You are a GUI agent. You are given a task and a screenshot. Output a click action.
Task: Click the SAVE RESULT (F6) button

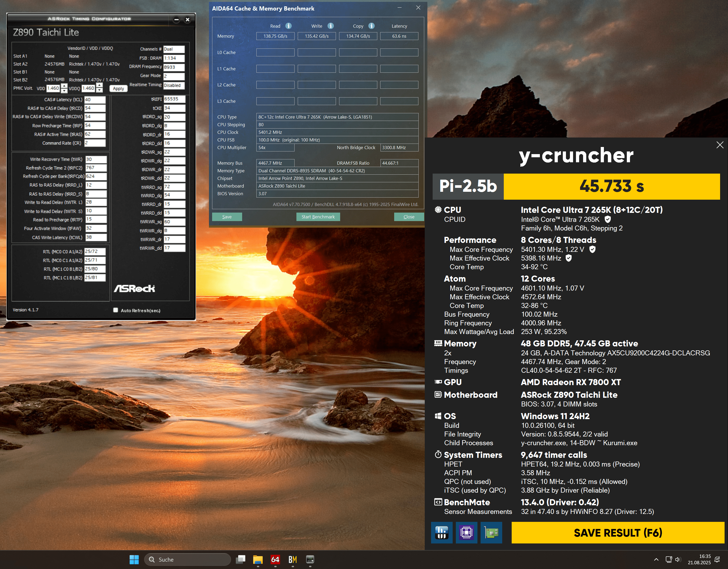click(618, 532)
